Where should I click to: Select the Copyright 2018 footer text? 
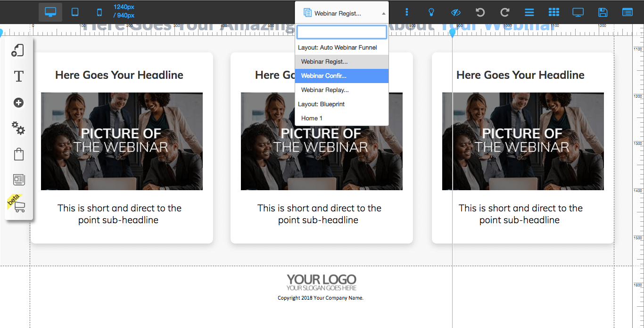[321, 298]
